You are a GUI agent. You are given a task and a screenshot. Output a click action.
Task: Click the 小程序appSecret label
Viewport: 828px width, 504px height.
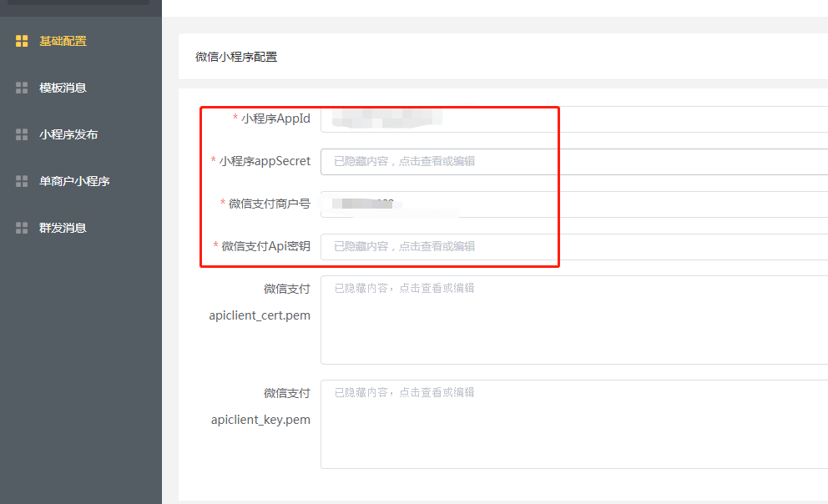click(x=265, y=161)
